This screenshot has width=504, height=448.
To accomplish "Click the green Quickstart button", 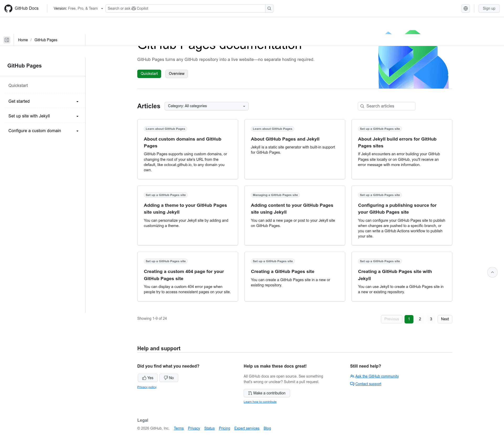I will click(149, 74).
